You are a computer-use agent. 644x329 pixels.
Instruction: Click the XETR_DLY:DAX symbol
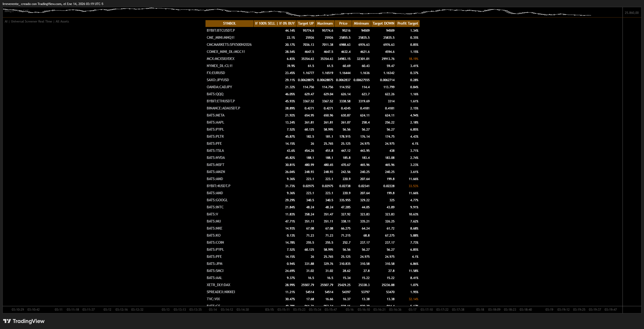(x=218, y=285)
